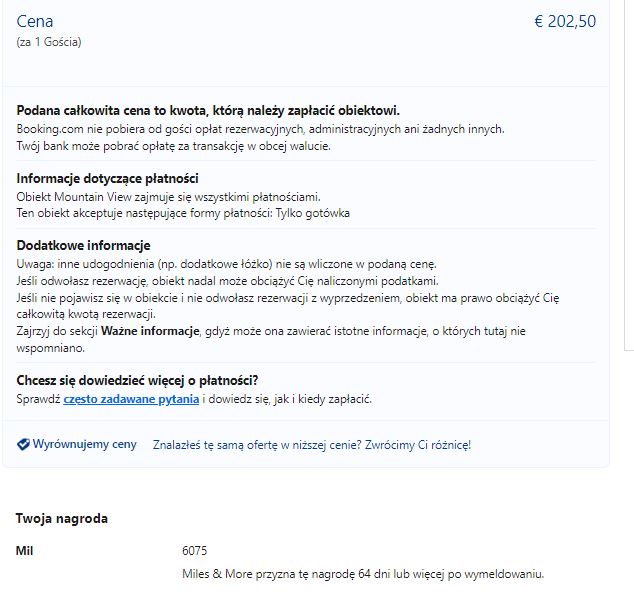Click 'Podana całkowita cena' bold heading
The image size is (634, 603).
[x=208, y=110]
